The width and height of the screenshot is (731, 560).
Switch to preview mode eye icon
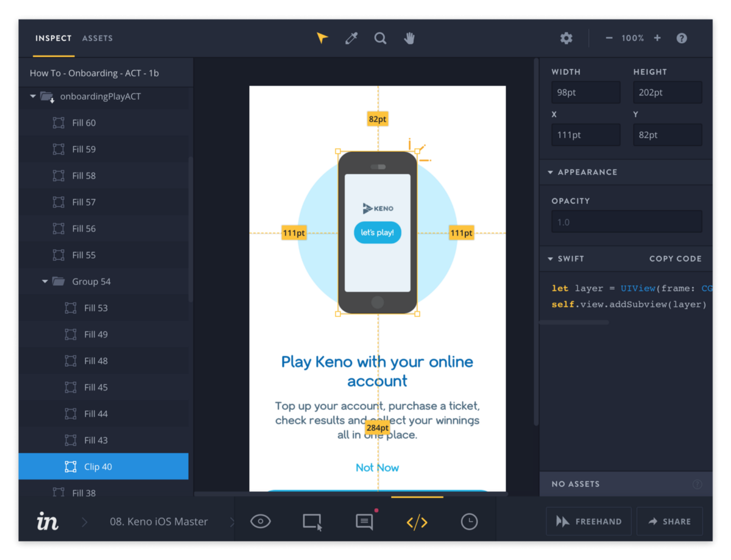[261, 522]
